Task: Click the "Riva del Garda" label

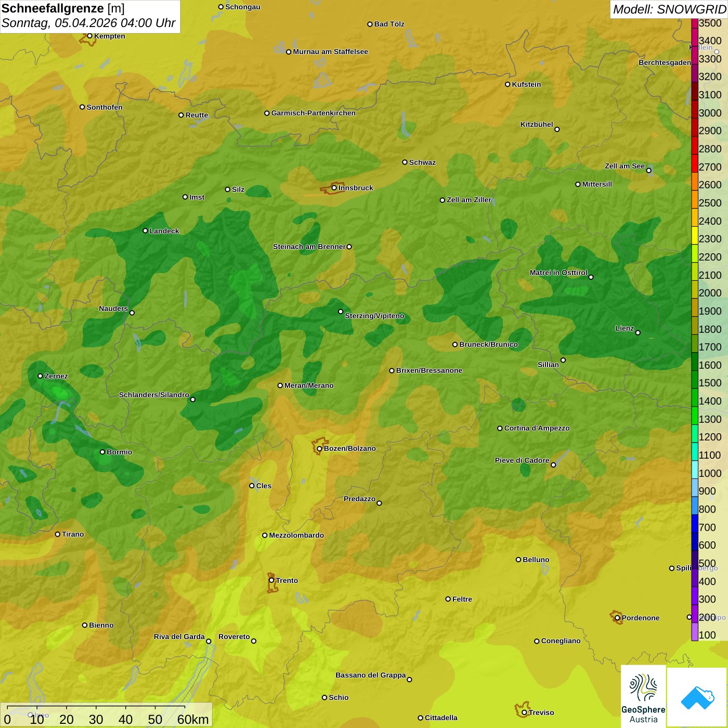Action: pos(179,636)
